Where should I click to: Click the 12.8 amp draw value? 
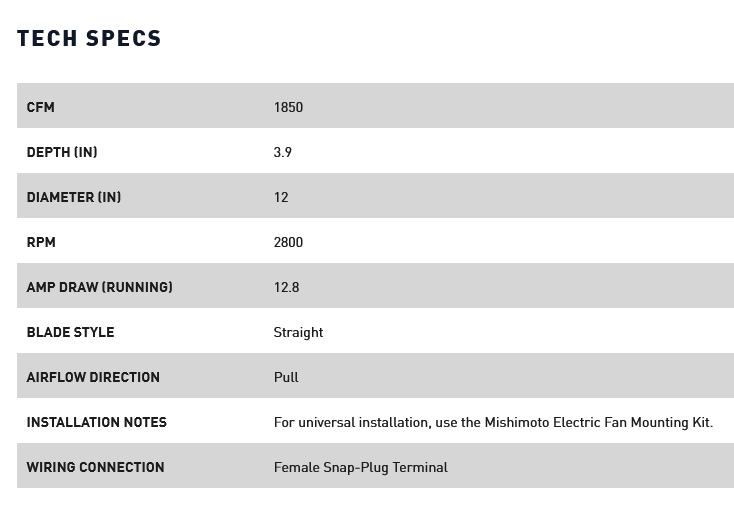(286, 287)
